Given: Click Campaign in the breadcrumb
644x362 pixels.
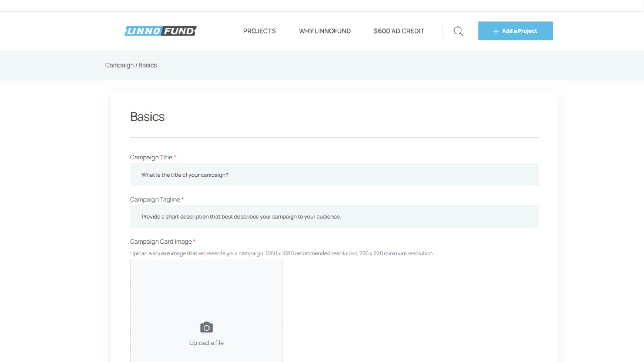Looking at the screenshot, I should point(119,65).
